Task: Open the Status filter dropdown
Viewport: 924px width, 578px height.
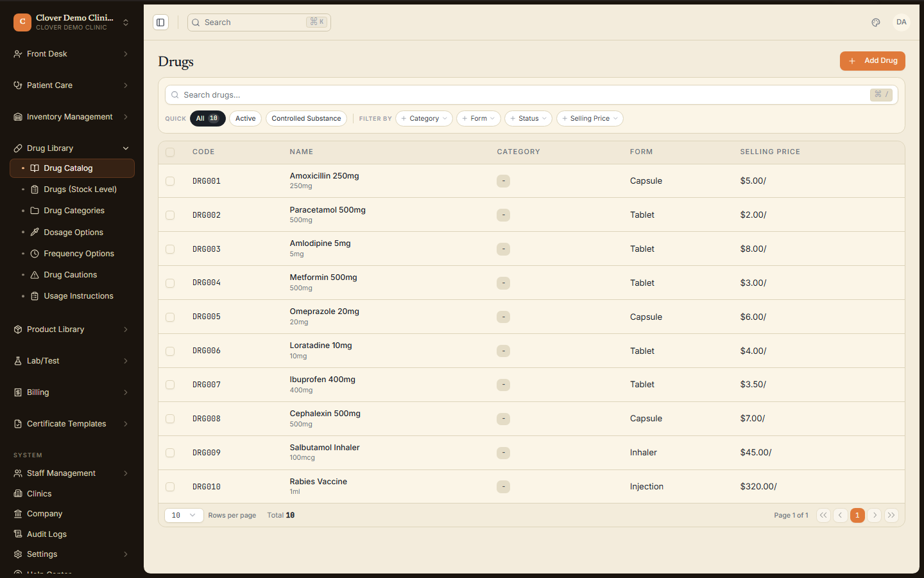Action: (x=528, y=119)
